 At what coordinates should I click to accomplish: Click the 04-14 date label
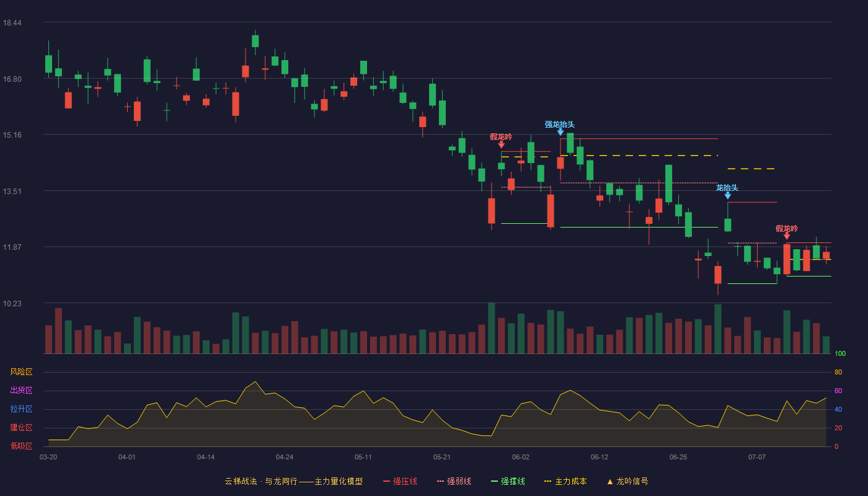point(206,457)
